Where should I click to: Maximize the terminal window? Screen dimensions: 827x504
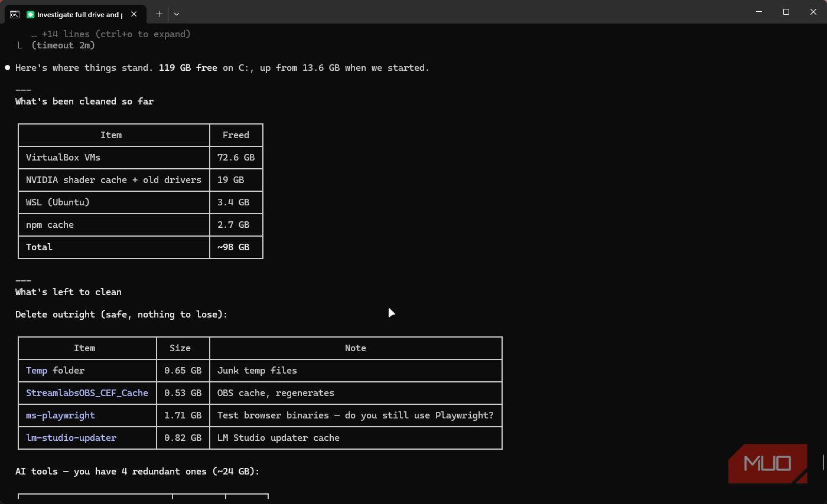click(x=786, y=12)
